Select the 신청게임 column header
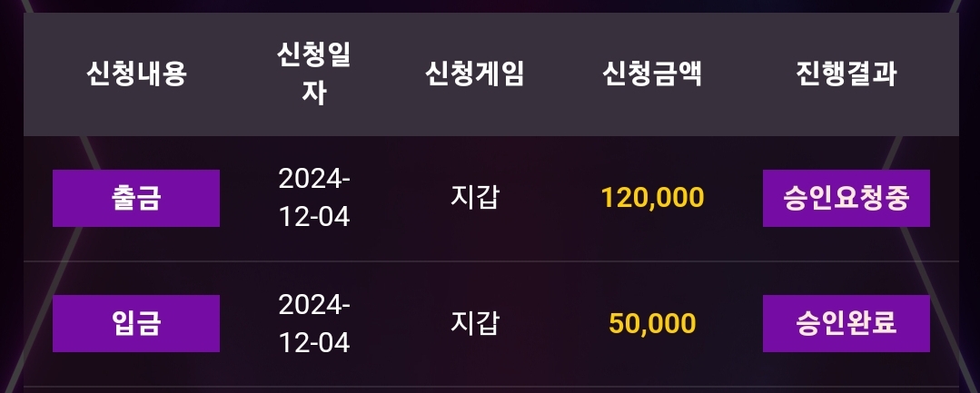Screen dimensions: 980x393 click(474, 74)
